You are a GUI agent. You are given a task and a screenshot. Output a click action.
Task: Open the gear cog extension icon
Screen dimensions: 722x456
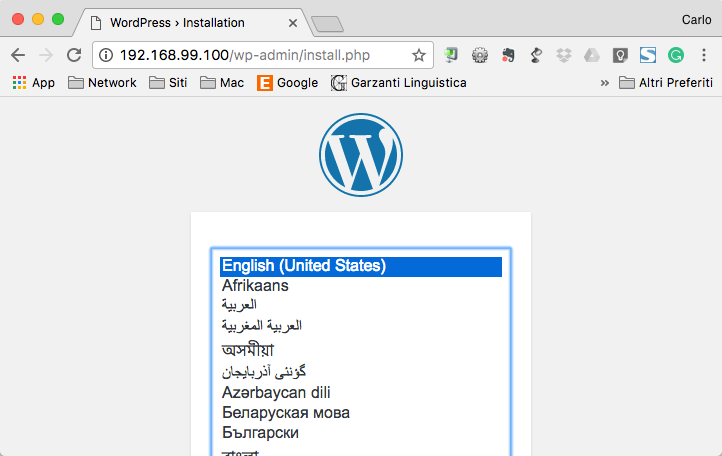[480, 55]
